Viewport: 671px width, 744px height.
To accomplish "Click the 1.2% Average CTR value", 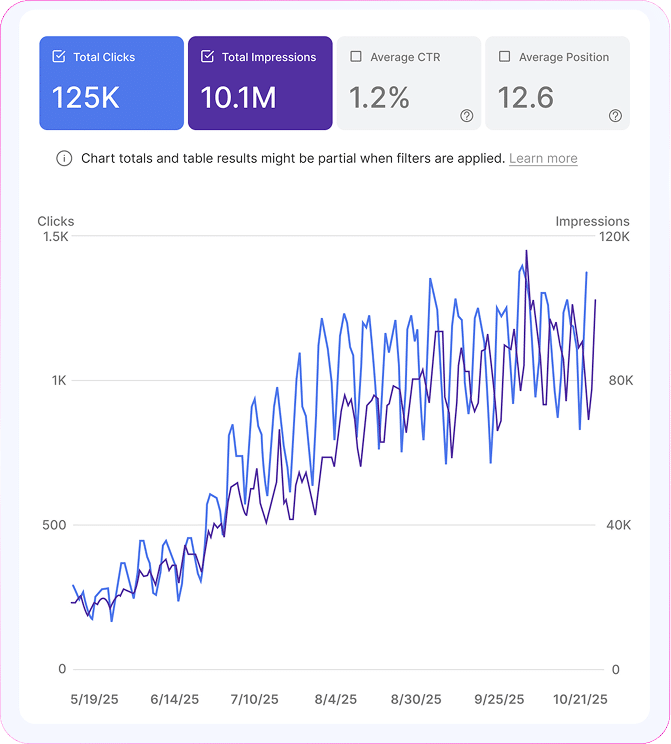I will pos(379,97).
